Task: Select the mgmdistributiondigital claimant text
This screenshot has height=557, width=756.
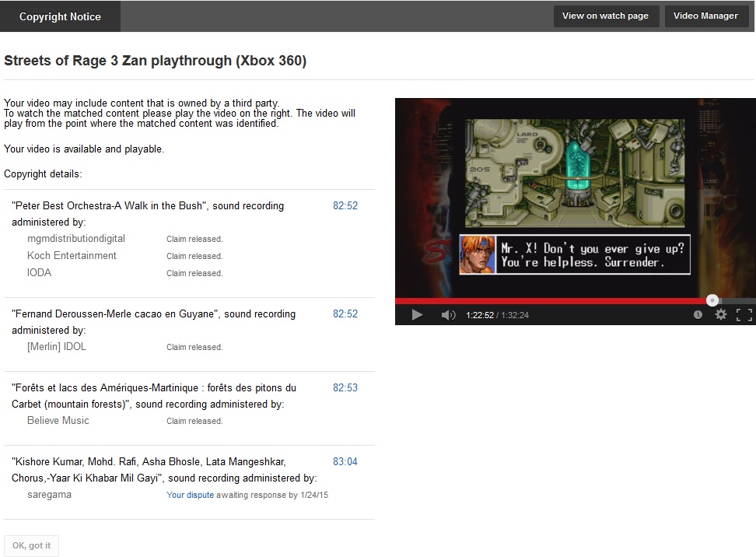Action: pyautogui.click(x=76, y=239)
